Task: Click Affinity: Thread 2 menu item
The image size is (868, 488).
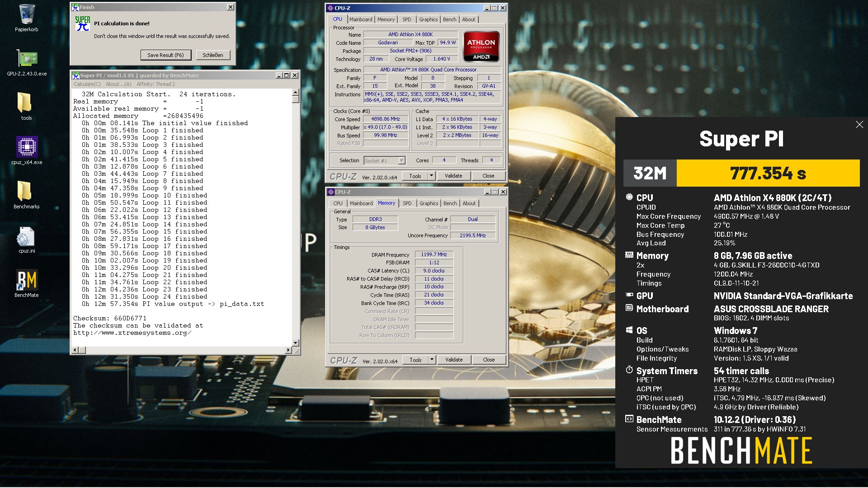Action: coord(156,84)
